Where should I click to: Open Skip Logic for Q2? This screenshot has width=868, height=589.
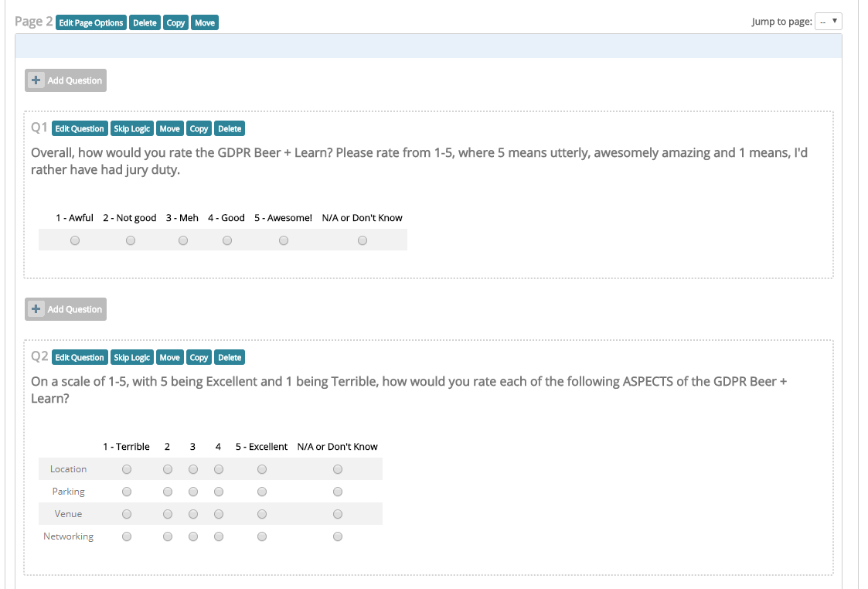[131, 358]
